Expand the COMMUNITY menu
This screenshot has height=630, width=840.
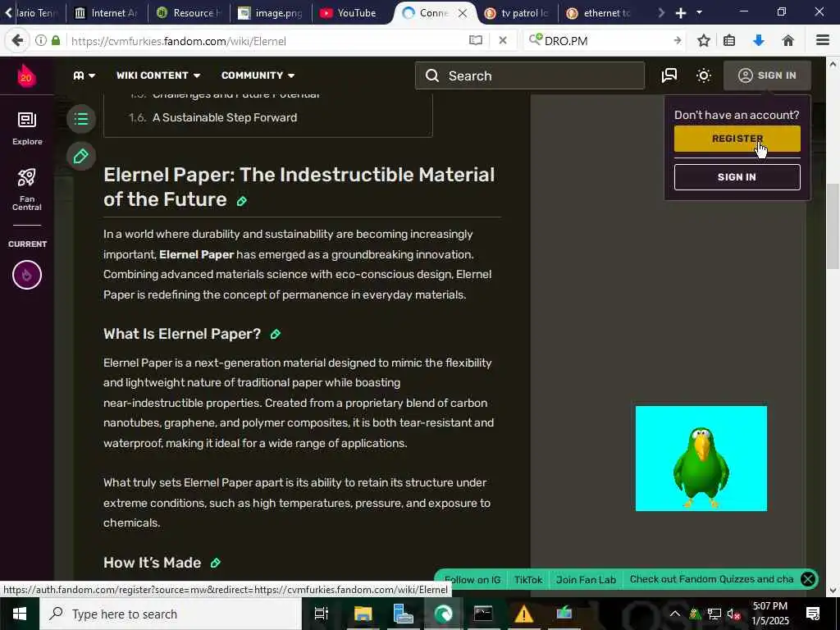pyautogui.click(x=258, y=75)
